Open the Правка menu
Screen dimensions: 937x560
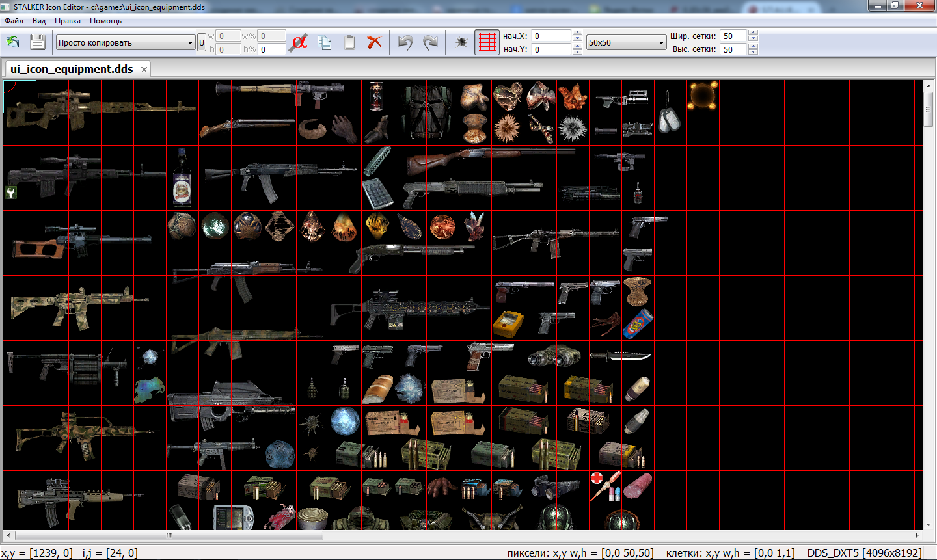point(68,21)
